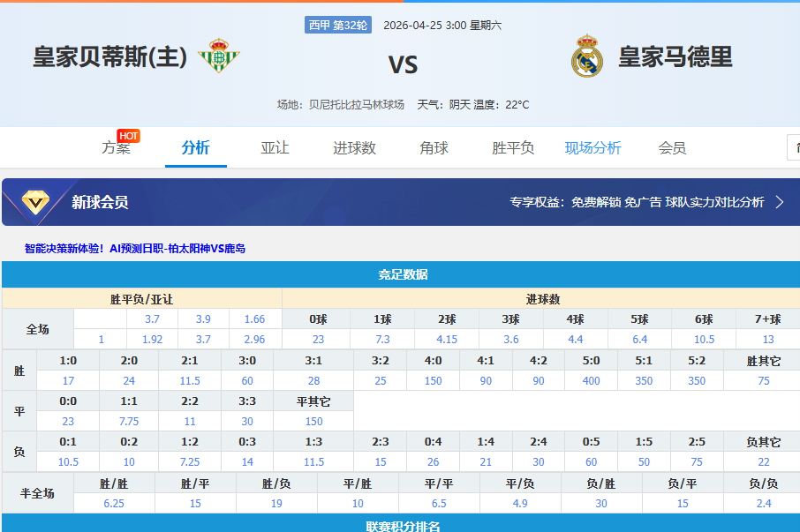Select 3:2 score odds 25
The image size is (800, 532).
click(x=381, y=380)
